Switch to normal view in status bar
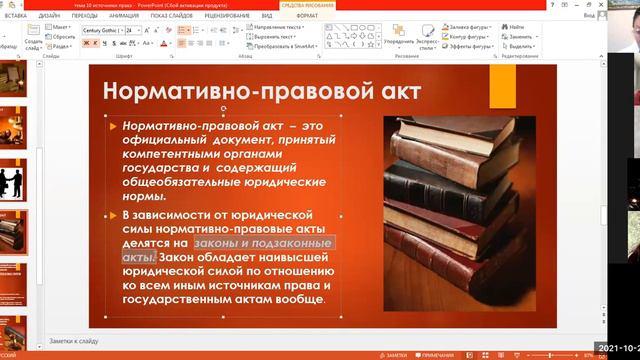This screenshot has width=640, height=360. [469, 356]
